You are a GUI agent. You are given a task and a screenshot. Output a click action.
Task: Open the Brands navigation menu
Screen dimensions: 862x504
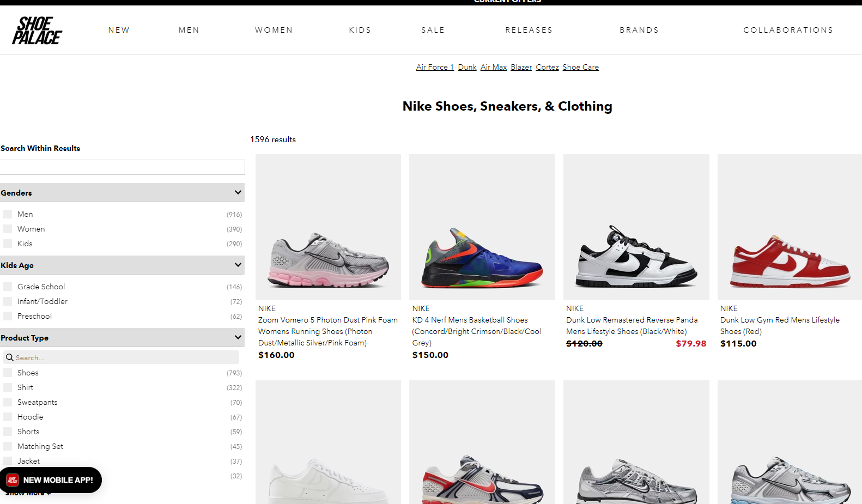tap(639, 30)
